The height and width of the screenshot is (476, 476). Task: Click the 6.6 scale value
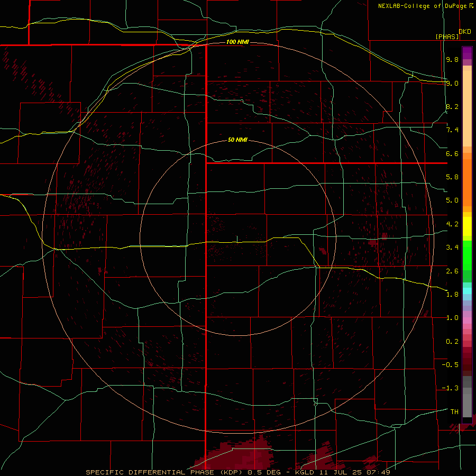tap(452, 153)
